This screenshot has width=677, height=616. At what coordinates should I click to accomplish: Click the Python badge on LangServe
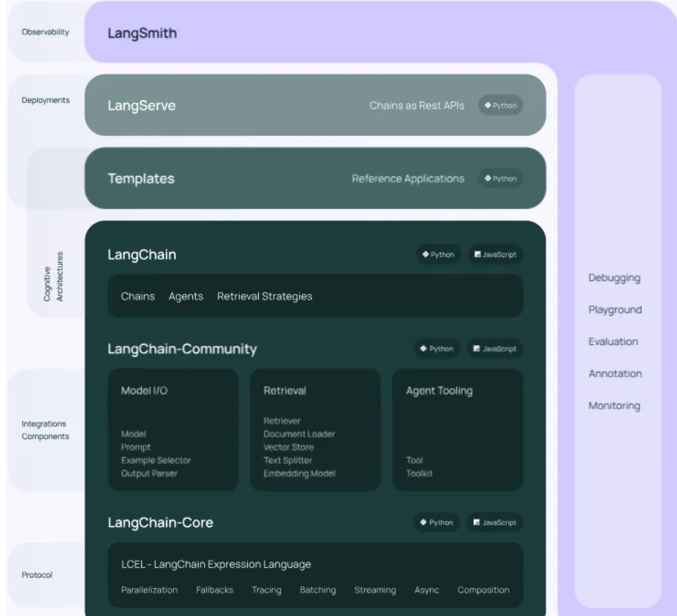tap(502, 106)
